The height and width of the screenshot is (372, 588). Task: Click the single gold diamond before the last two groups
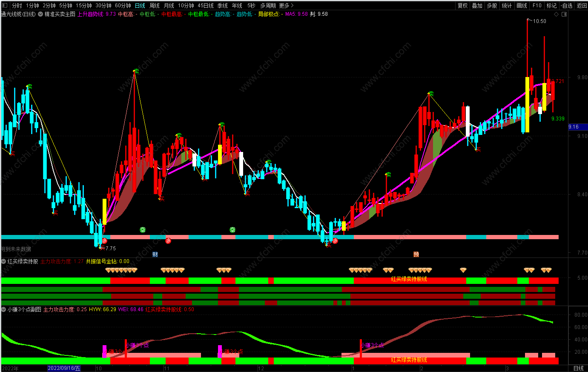coord(463,270)
